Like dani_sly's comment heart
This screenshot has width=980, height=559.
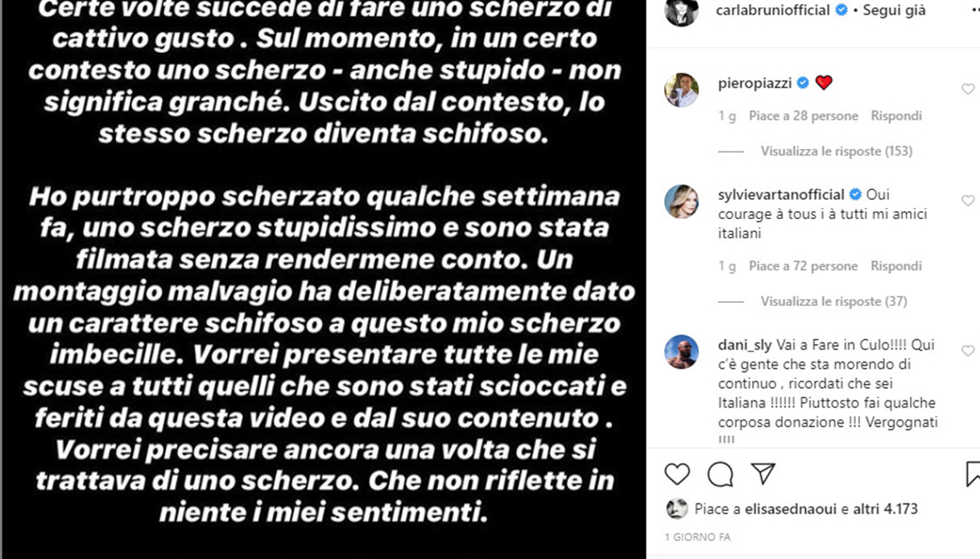[x=968, y=350]
